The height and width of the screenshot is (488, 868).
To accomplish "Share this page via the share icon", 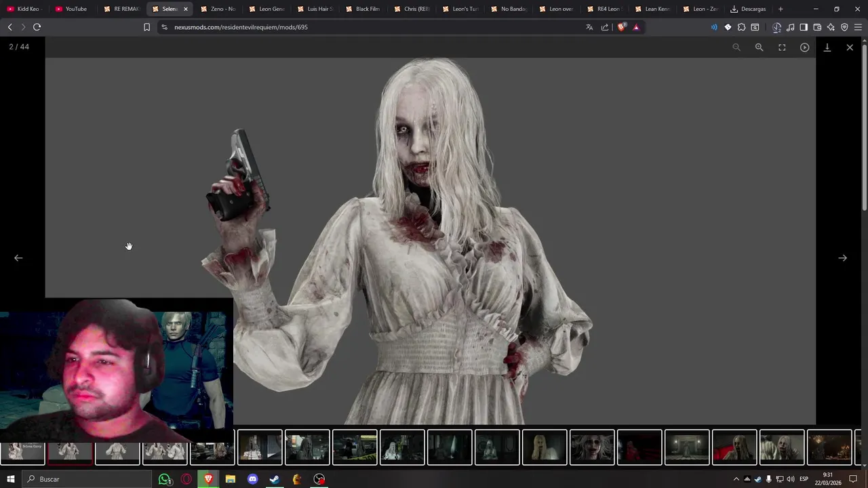I will [605, 27].
